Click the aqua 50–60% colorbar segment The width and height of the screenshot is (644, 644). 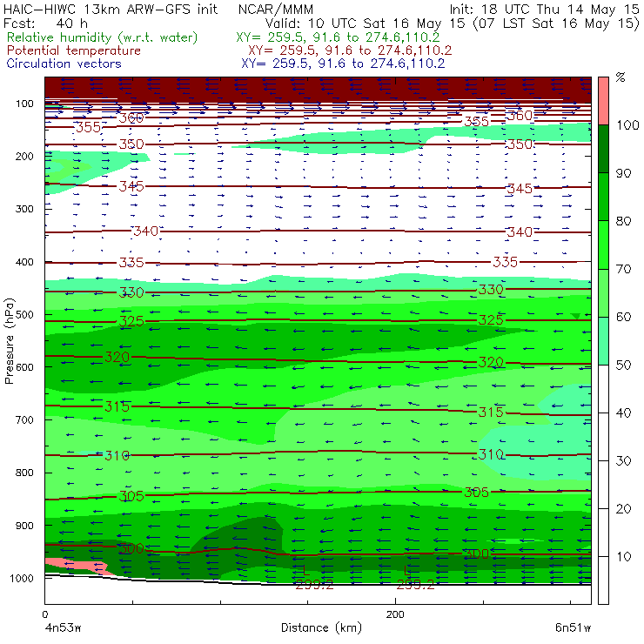[x=603, y=341]
